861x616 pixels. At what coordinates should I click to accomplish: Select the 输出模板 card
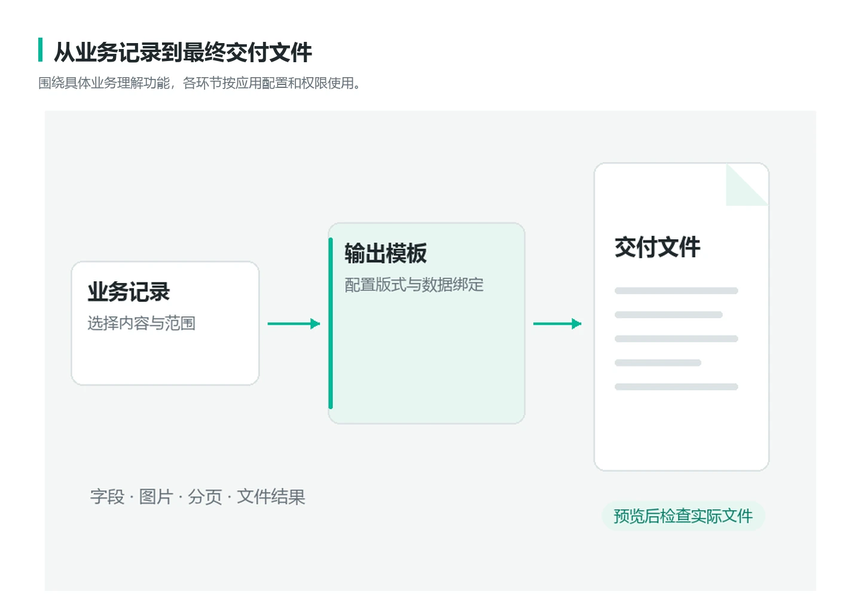pos(426,324)
